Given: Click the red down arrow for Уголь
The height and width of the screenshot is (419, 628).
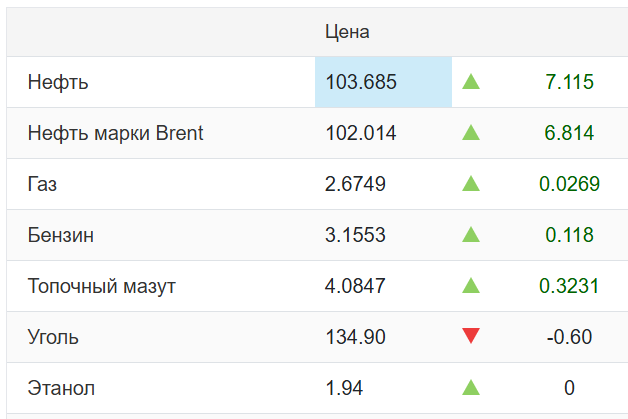Looking at the screenshot, I should (x=471, y=337).
